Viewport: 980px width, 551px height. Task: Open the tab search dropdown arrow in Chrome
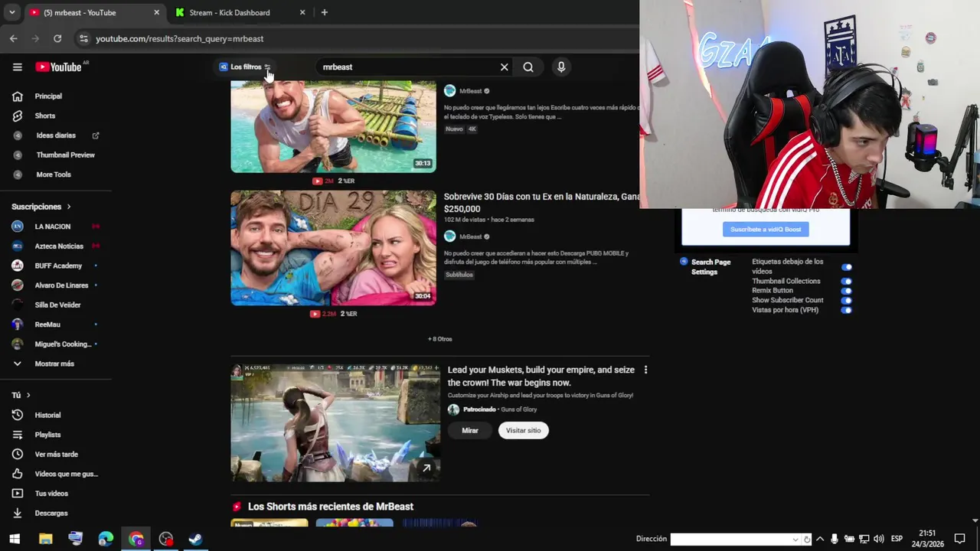11,12
